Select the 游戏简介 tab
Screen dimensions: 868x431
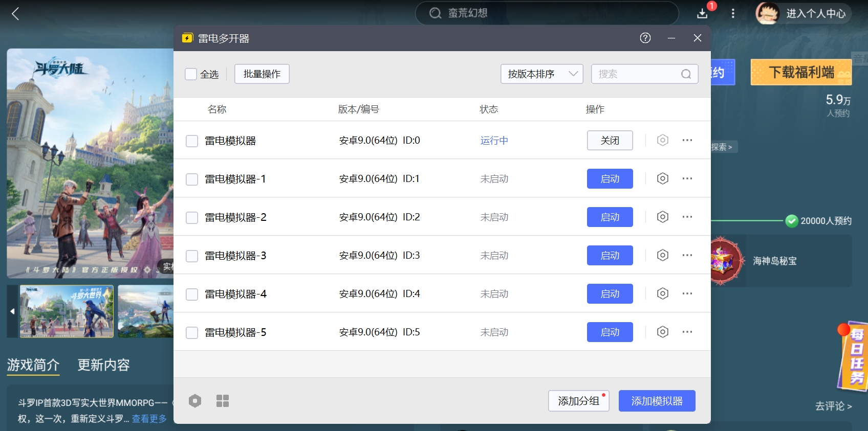coord(33,365)
